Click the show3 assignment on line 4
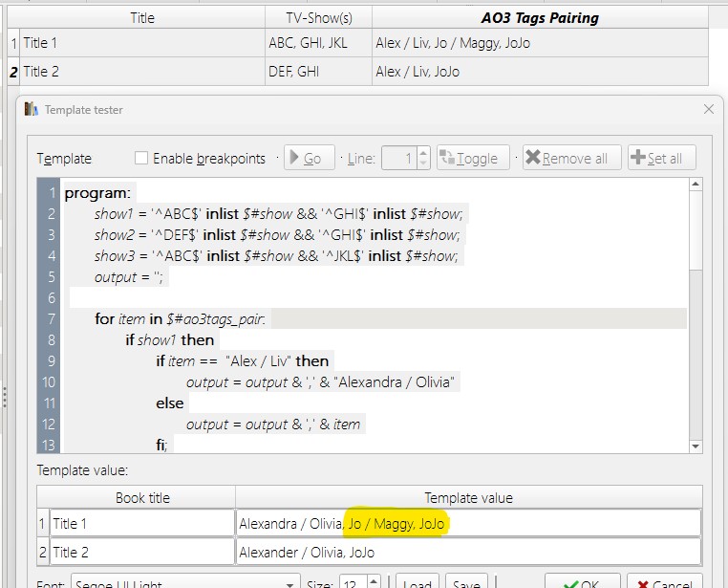This screenshot has height=588, width=728. pos(276,256)
